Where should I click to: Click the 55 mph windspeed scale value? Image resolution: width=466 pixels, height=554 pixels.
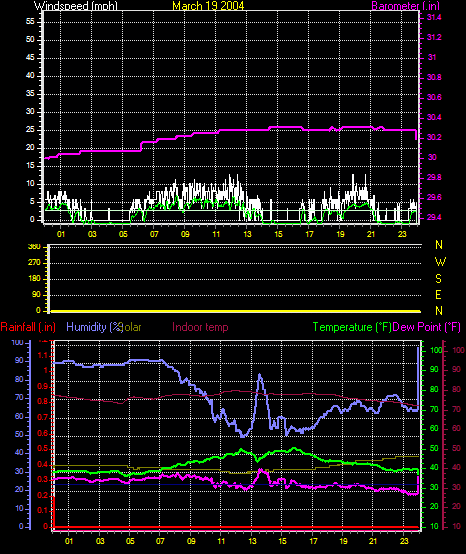[30, 22]
